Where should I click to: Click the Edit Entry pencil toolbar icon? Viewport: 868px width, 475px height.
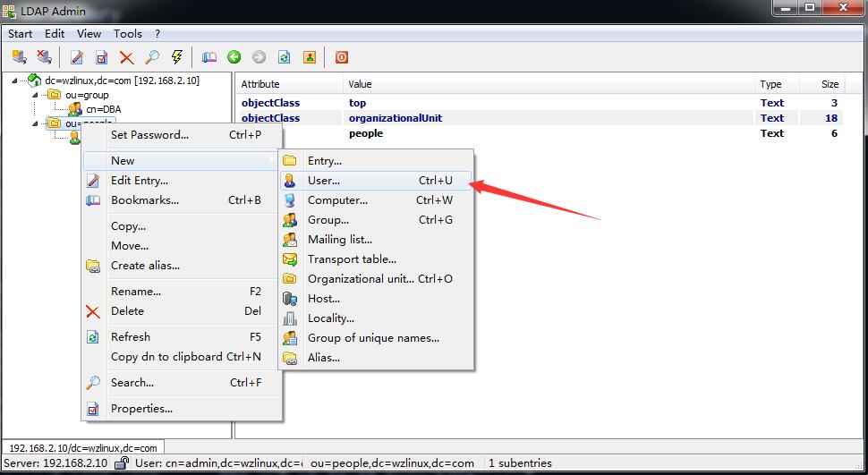pyautogui.click(x=77, y=57)
